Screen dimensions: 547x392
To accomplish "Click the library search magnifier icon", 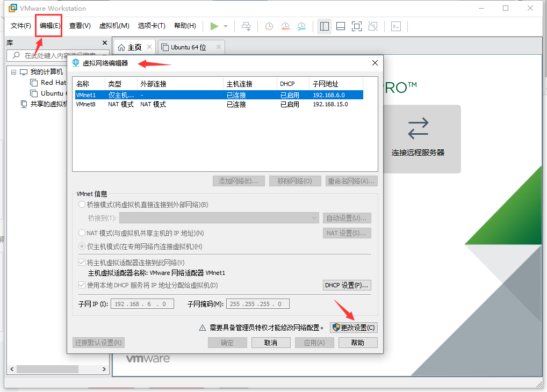I will pos(16,55).
